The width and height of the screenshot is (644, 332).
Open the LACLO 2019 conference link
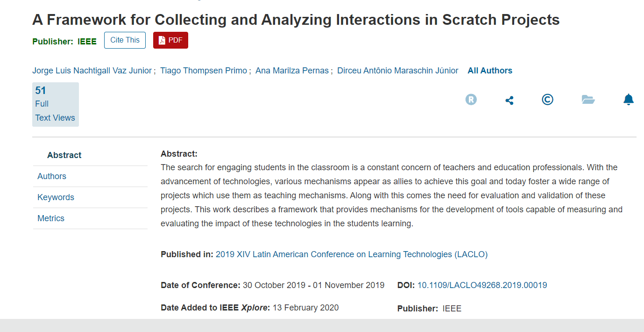[x=351, y=254]
